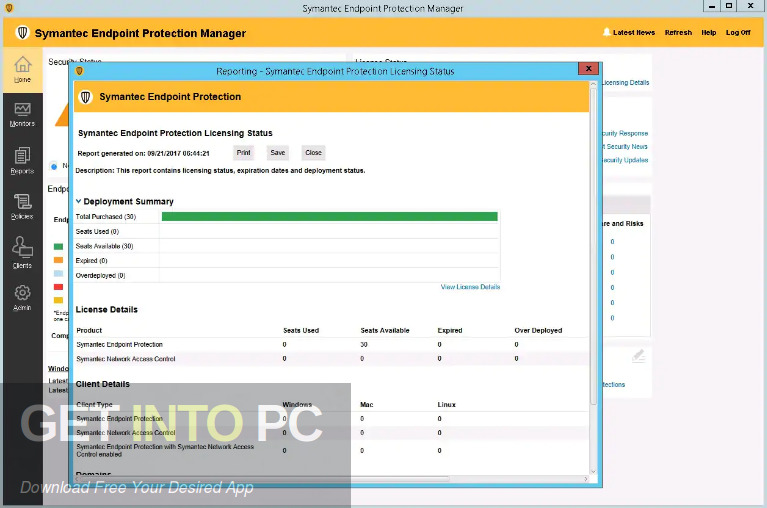767x508 pixels.
Task: Open the View License Details link
Action: [470, 287]
